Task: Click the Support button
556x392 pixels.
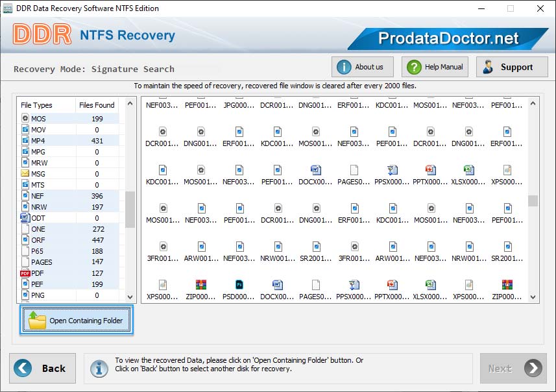Action: pos(512,67)
